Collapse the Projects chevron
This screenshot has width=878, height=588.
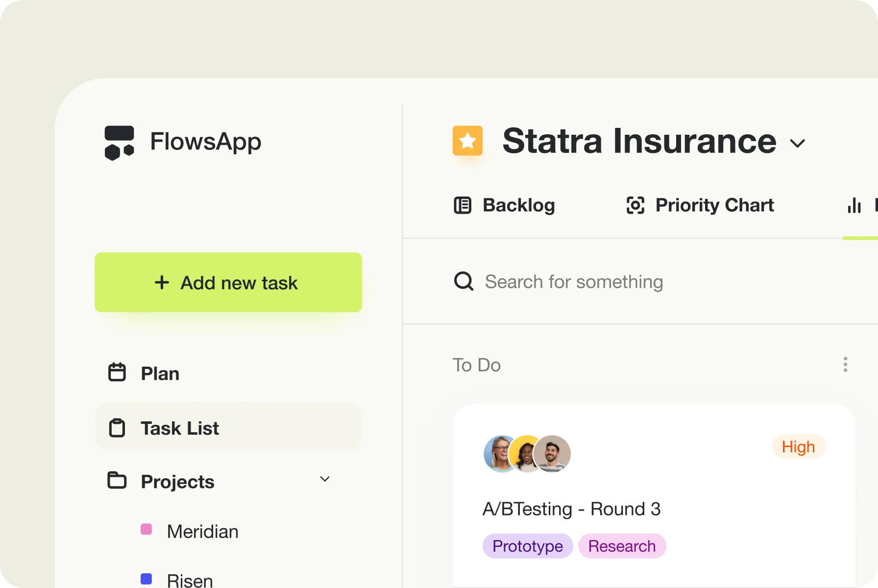point(325,479)
